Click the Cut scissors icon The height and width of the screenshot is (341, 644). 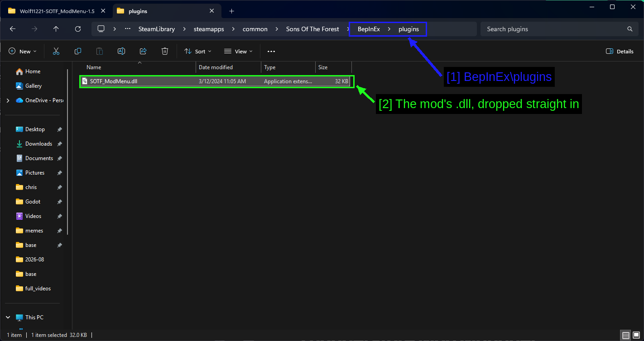56,51
